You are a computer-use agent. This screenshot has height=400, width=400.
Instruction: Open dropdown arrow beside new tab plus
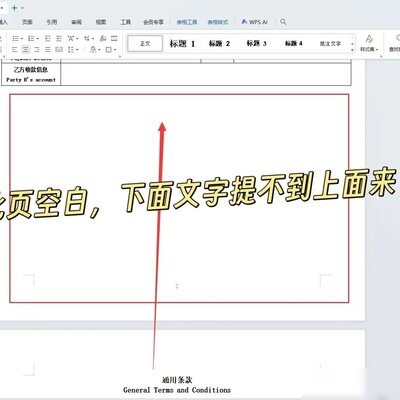(22, 8)
